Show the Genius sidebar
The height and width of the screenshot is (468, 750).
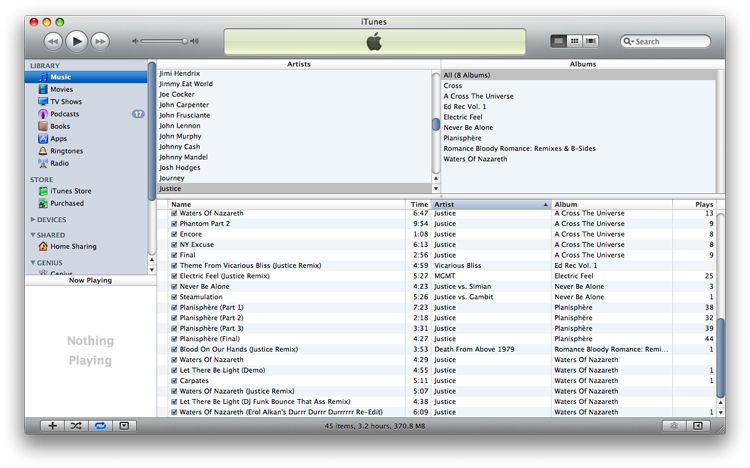[698, 426]
